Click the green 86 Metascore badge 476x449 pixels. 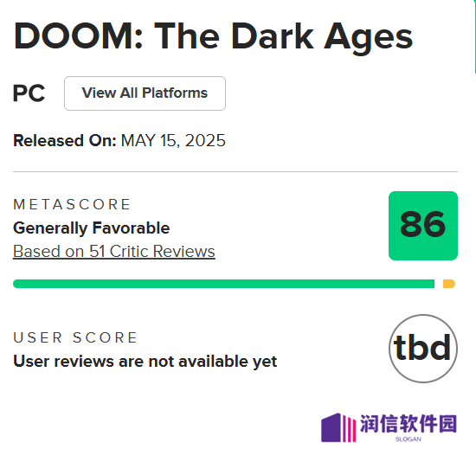(423, 226)
